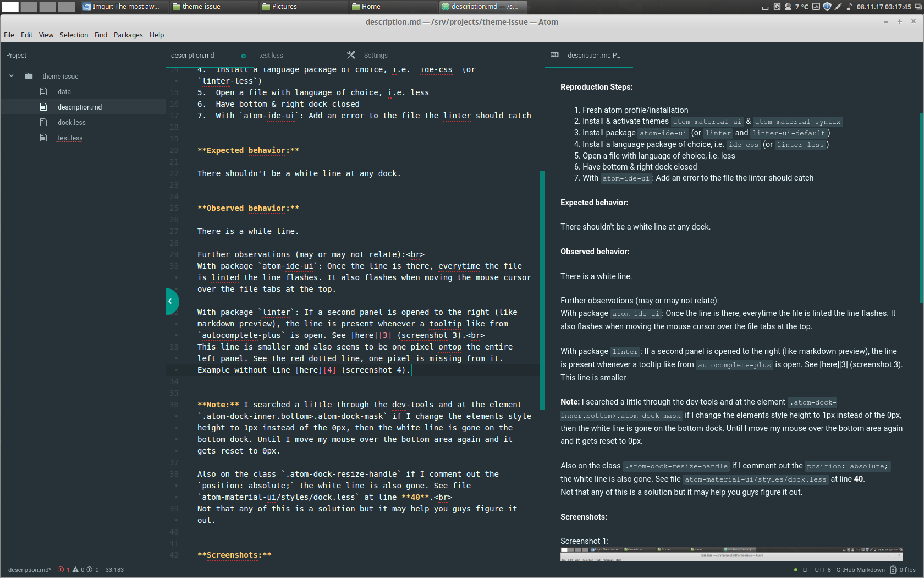
Task: Click the markdown preview icon
Action: (554, 55)
